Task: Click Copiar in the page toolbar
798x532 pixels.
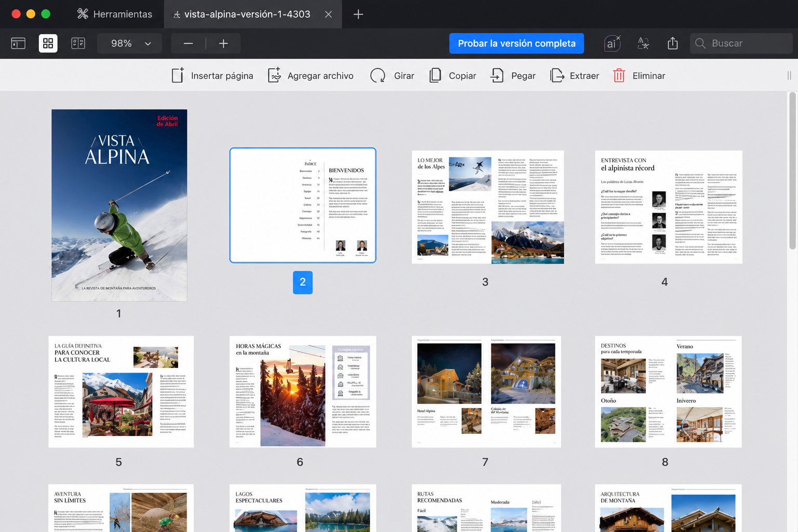Action: [453, 76]
